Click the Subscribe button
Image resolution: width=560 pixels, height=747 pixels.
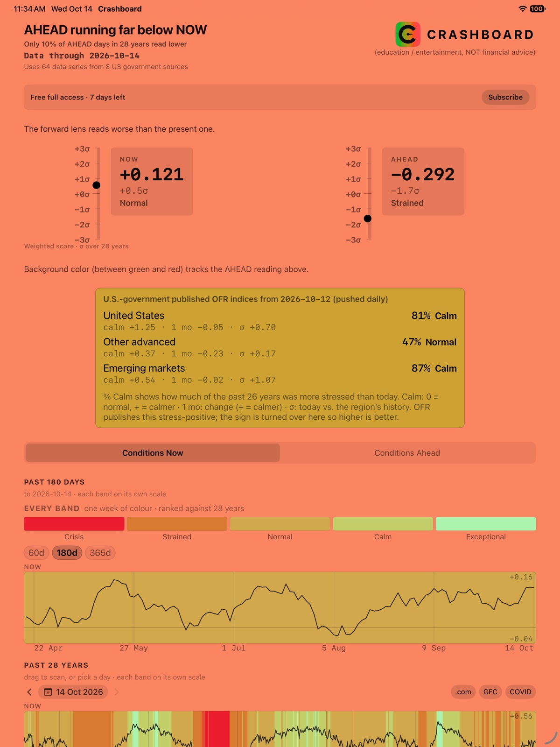pyautogui.click(x=505, y=97)
